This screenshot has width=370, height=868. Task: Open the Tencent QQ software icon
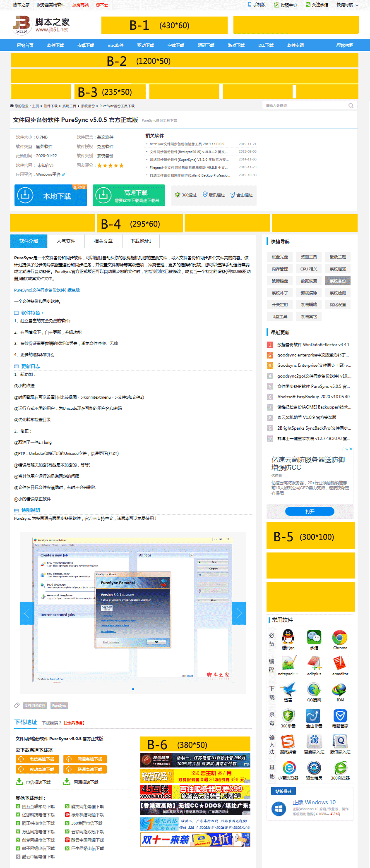288,637
